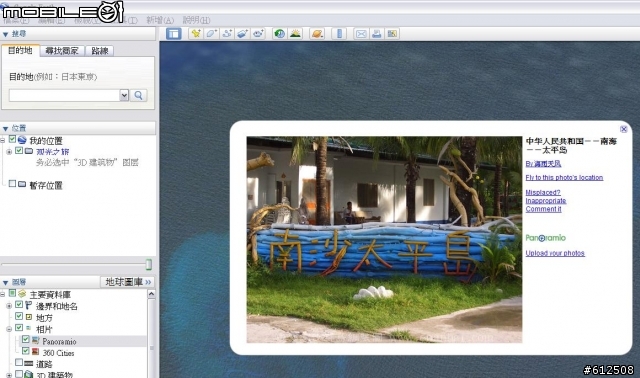Show historical imagery clock icon

click(280, 34)
